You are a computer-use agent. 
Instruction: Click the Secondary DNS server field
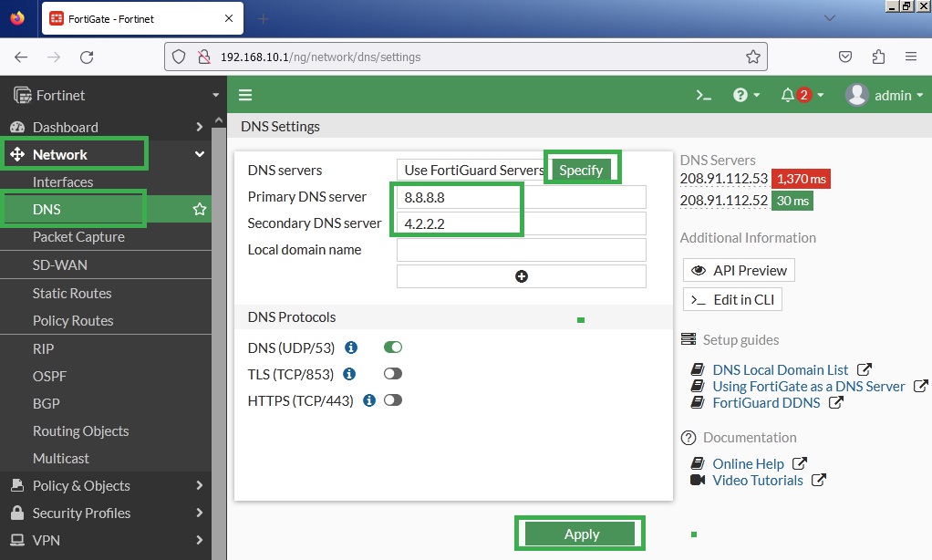coord(522,223)
